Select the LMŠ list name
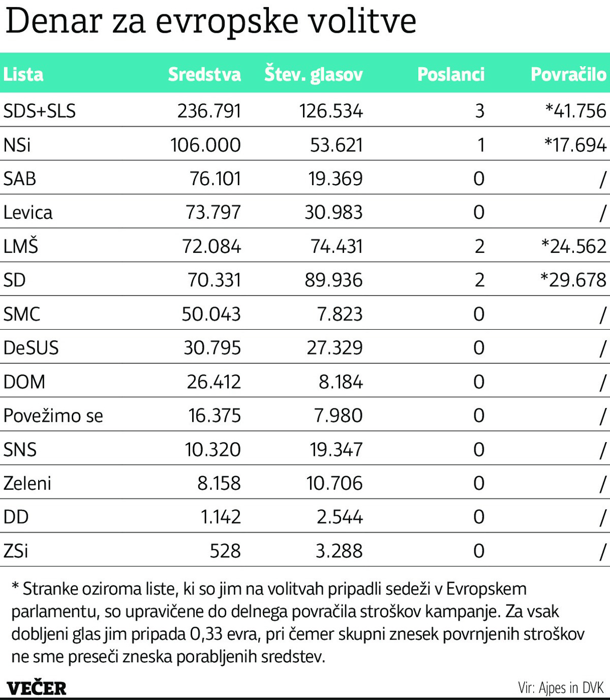610x700 pixels. (x=21, y=246)
